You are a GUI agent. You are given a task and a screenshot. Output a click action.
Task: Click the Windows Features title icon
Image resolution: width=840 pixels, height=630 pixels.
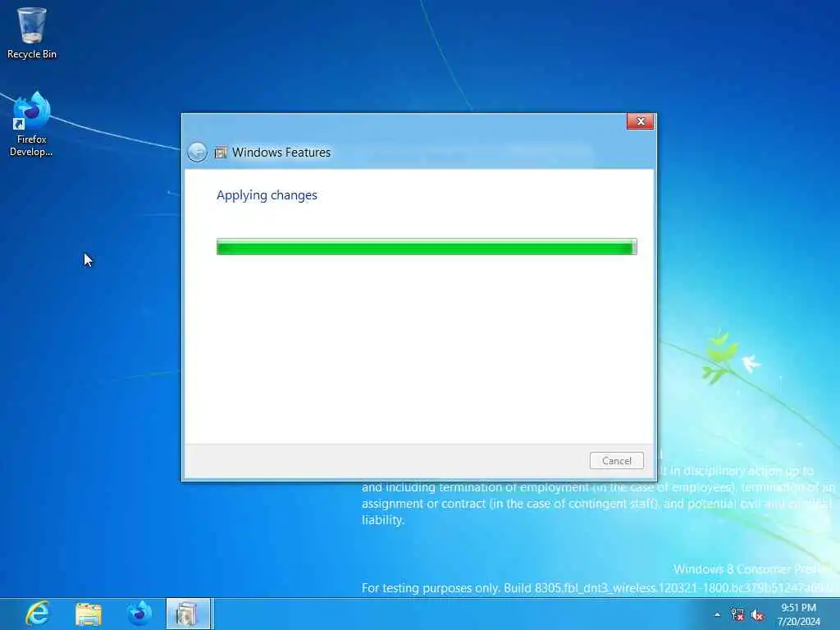pyautogui.click(x=221, y=153)
